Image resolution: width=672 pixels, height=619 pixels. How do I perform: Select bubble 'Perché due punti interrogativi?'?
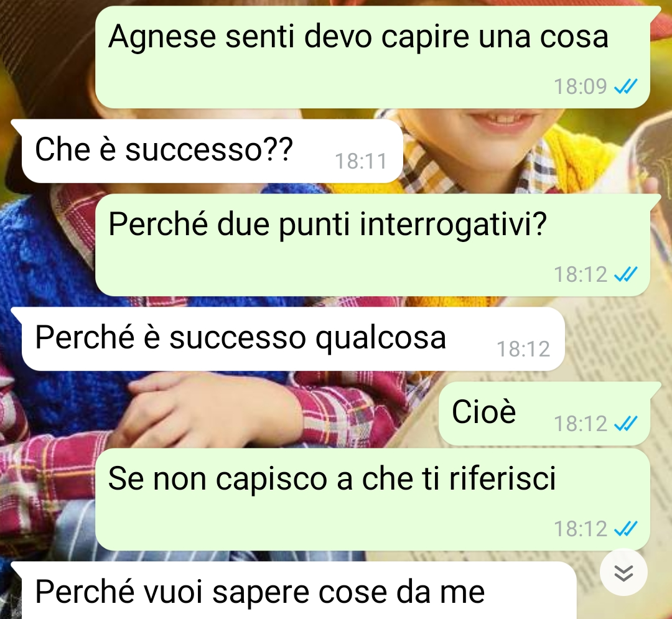click(373, 244)
